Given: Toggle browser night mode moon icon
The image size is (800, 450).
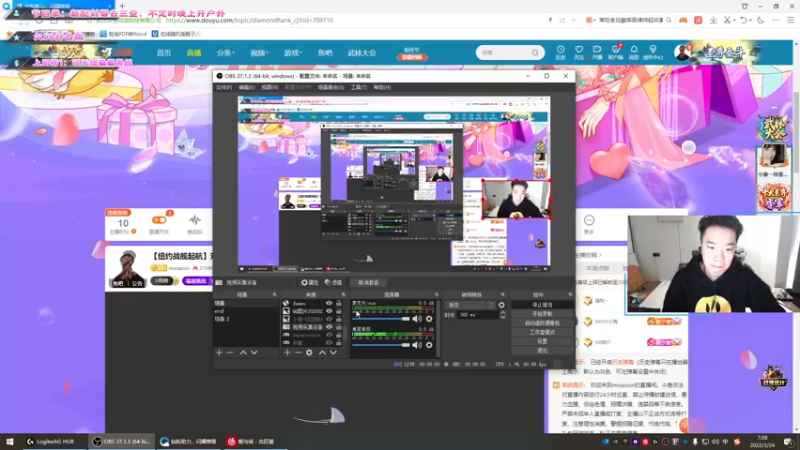Looking at the screenshot, I should (x=761, y=20).
